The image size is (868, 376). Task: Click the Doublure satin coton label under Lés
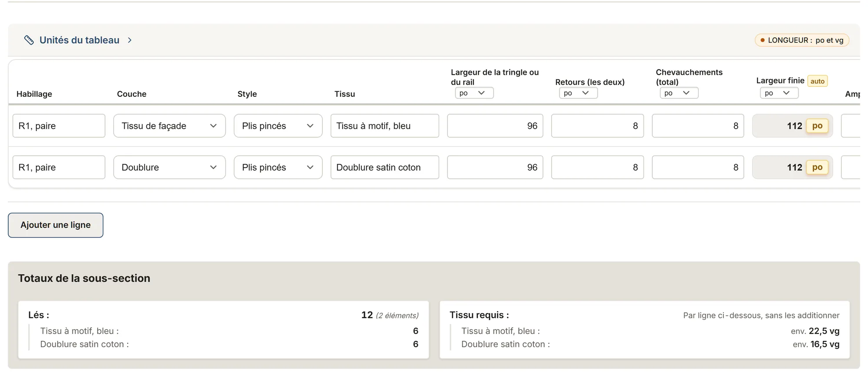coord(85,344)
